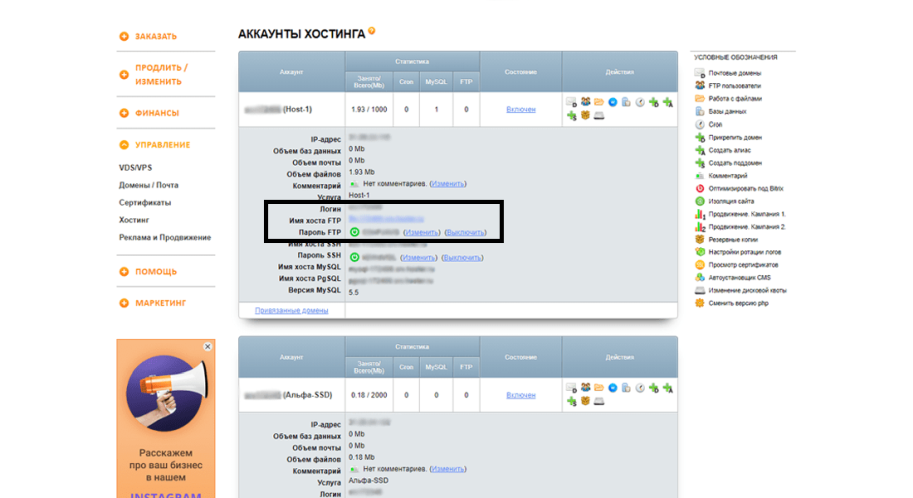This screenshot has width=913, height=498.
Task: Click green status icon next to Пароль FTP
Action: pos(354,232)
